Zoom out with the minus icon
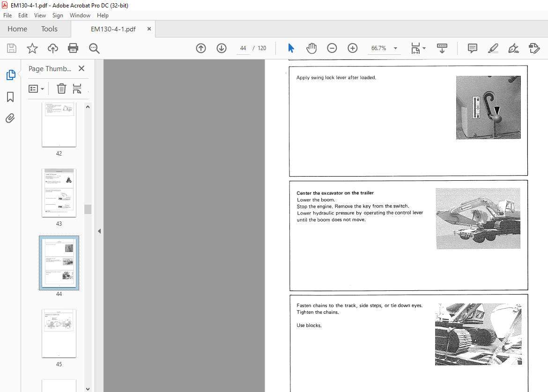This screenshot has height=392, width=548. (x=332, y=48)
